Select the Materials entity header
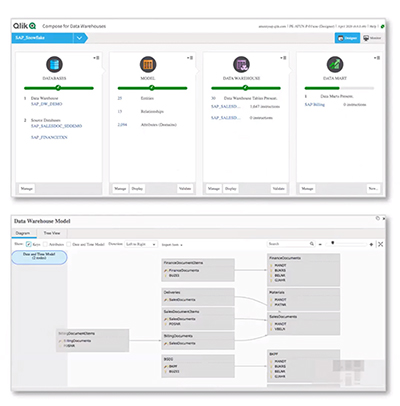 304,292
